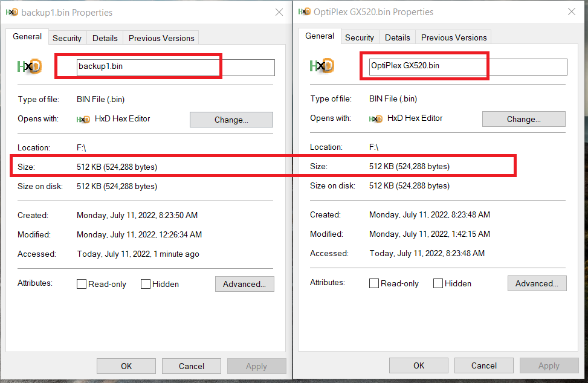Click the title bar icon of OptiPlex GX520.bin Properties

click(x=304, y=11)
